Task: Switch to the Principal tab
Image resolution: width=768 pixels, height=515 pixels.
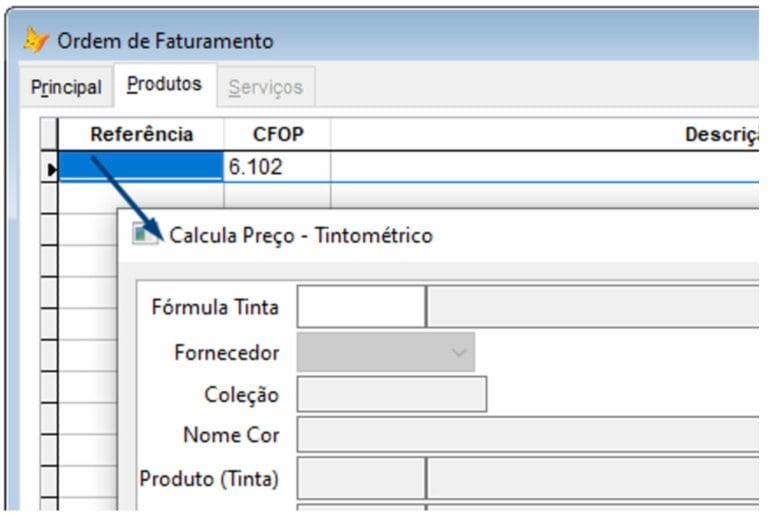Action: 67,87
